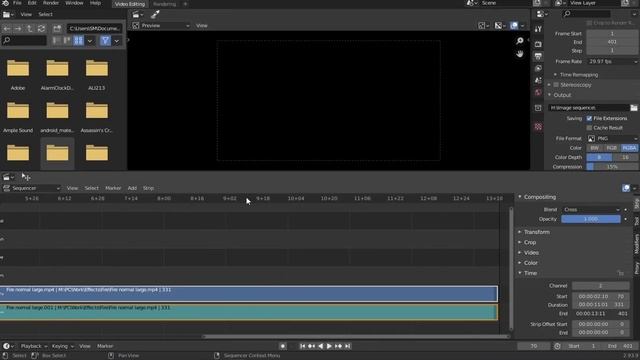Image resolution: width=640 pixels, height=360 pixels.
Task: Go back in the file browser
Action: coord(7,29)
